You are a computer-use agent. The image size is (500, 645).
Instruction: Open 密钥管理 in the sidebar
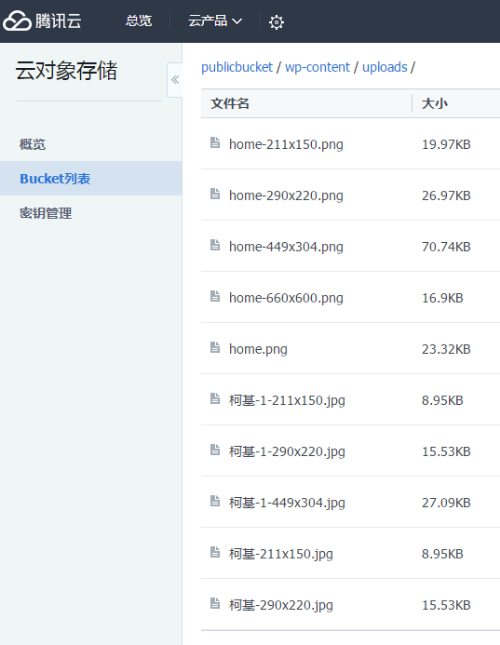point(46,213)
